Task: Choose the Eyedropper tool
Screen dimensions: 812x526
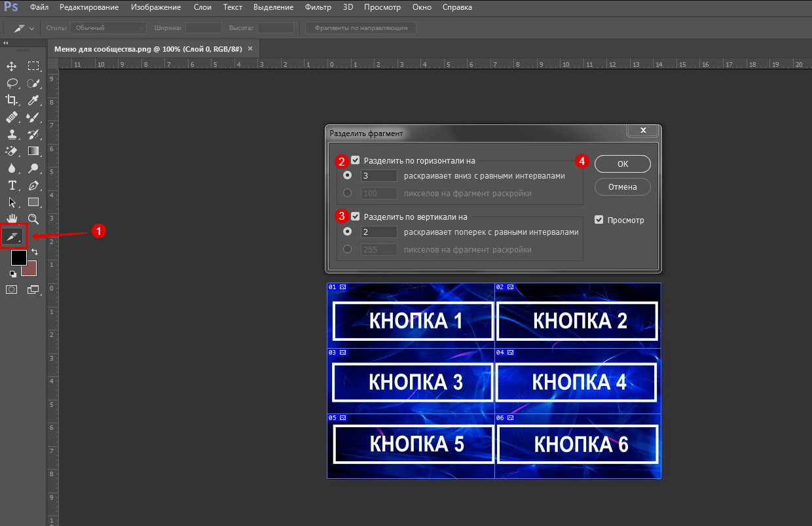Action: click(x=33, y=100)
